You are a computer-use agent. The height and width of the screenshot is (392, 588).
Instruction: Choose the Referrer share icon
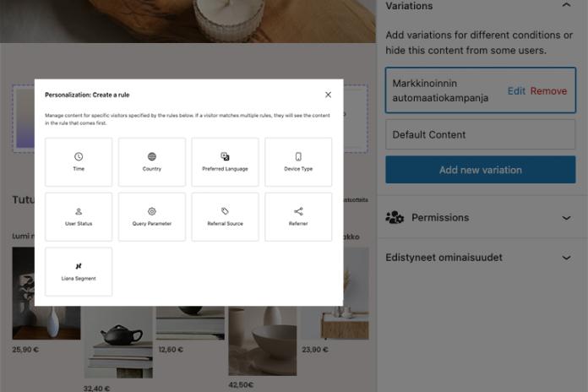[x=298, y=211]
